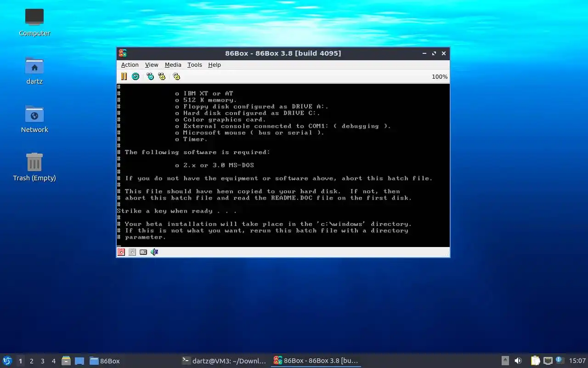Click the 86Box 3.8 taskbar window entry

316,361
